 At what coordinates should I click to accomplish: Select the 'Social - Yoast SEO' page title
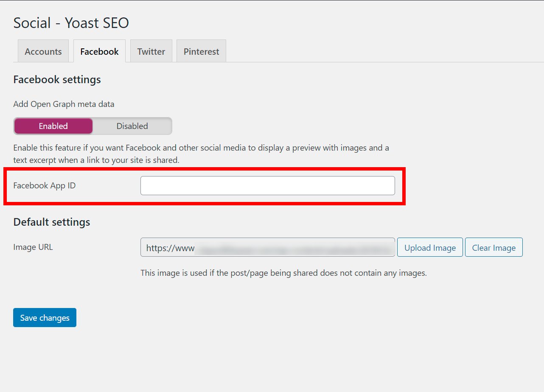pyautogui.click(x=71, y=23)
